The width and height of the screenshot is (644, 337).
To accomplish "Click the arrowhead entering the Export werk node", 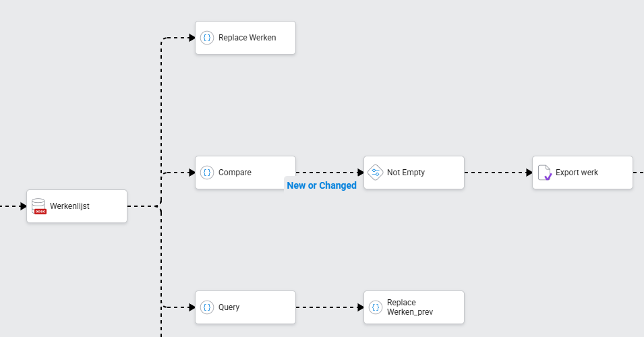I will coord(529,173).
